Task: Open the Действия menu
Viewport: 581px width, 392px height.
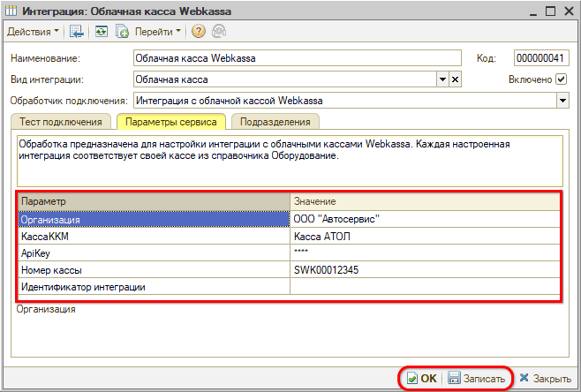Action: [x=34, y=31]
